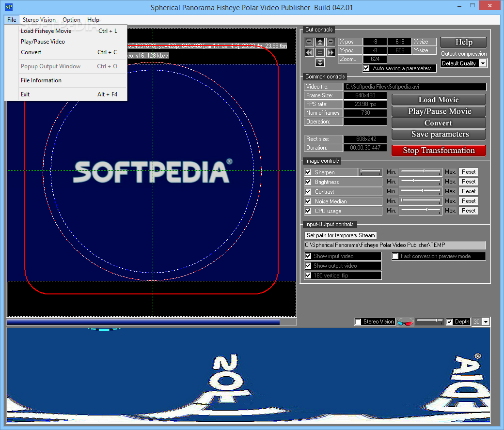This screenshot has width=504, height=430.
Task: Click the equals center button in Cut controls
Action: coord(320,52)
